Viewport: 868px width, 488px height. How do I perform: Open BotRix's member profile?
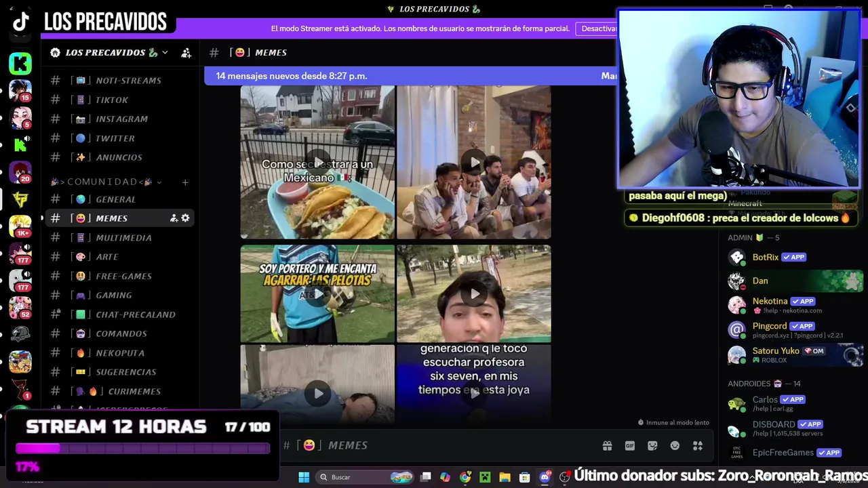point(795,258)
